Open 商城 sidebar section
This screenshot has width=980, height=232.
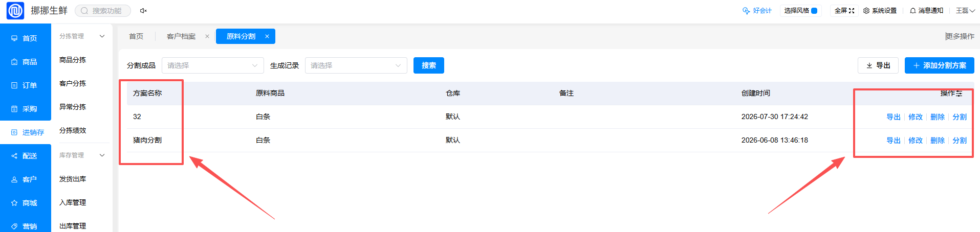26,203
